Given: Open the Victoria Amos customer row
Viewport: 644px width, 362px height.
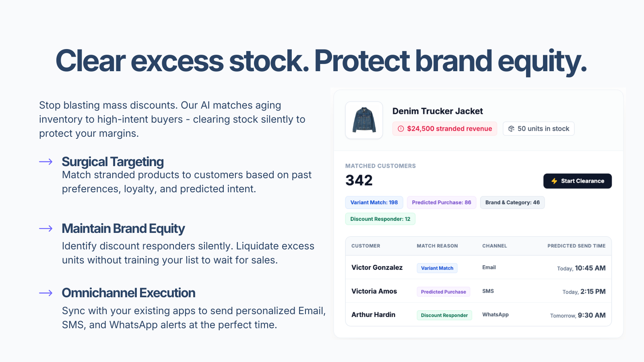Looking at the screenshot, I should click(x=478, y=291).
